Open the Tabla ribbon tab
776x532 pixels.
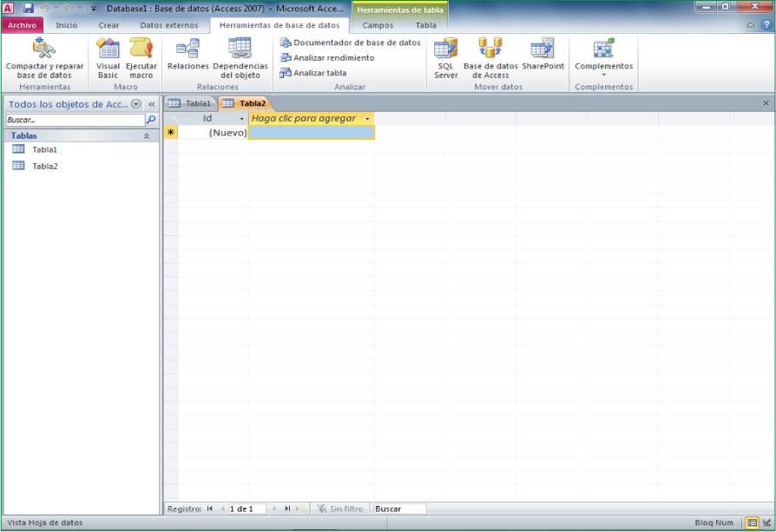tap(425, 25)
